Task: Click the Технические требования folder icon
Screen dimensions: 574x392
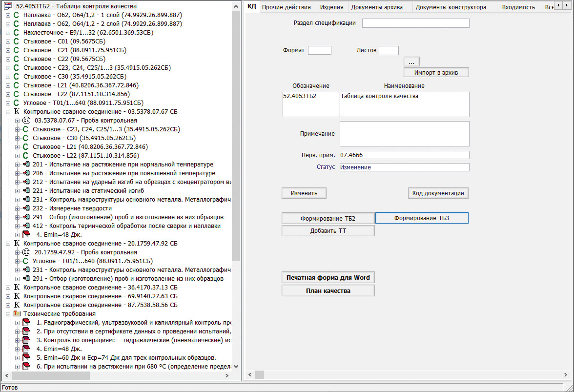Action: [17, 314]
